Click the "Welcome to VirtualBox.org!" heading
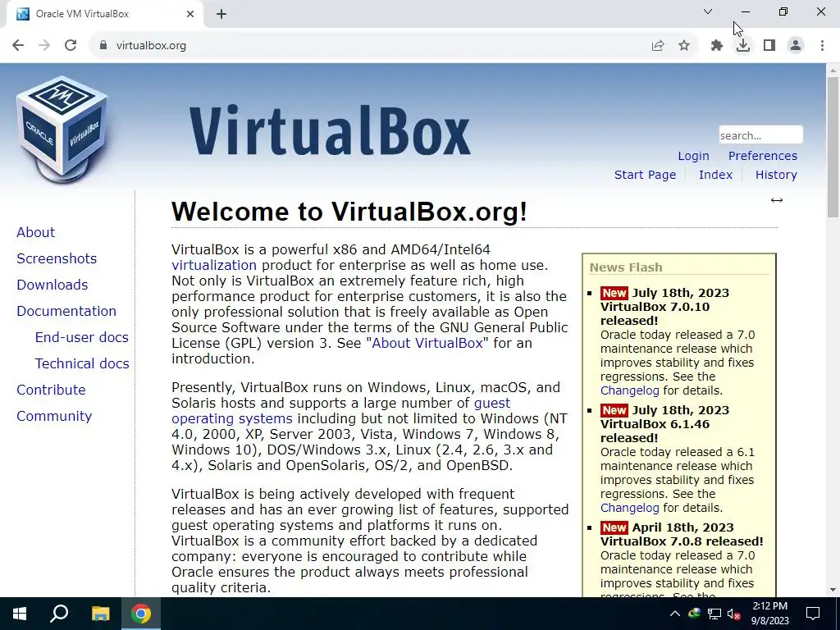840x630 pixels. [349, 212]
